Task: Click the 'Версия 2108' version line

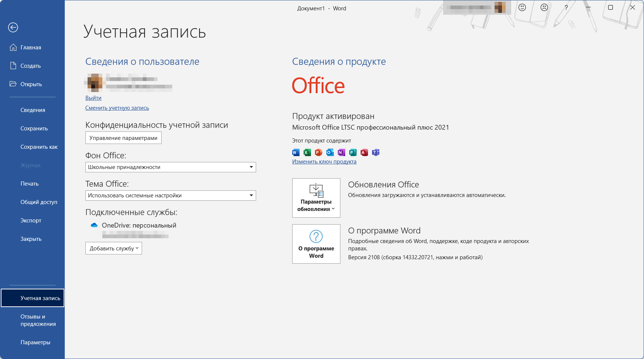Action: coord(415,257)
